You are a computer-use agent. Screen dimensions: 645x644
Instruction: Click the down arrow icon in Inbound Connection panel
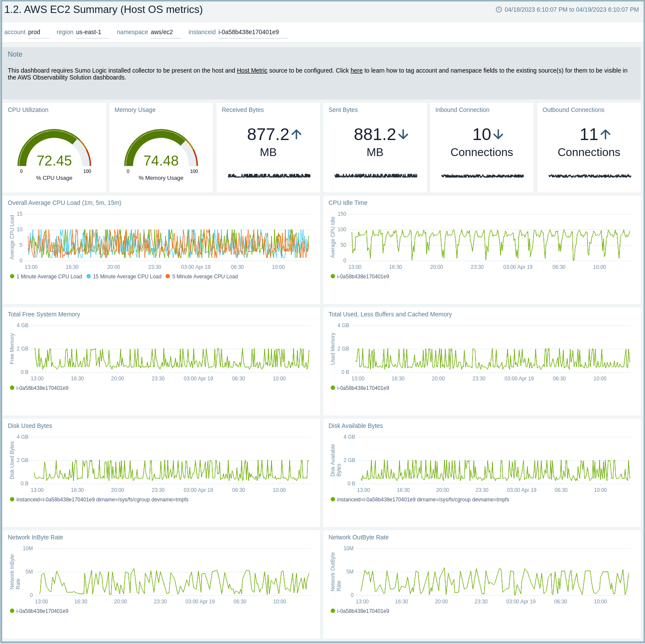coord(498,134)
